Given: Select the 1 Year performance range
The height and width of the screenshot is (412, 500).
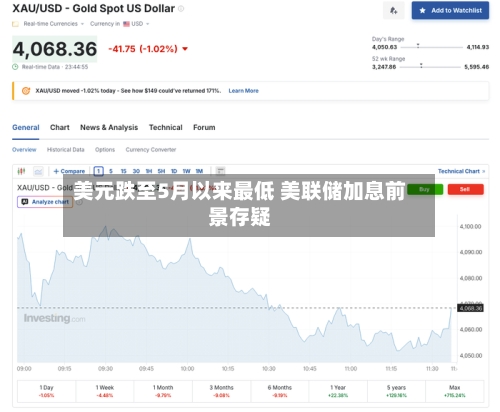Looking at the screenshot, I should pyautogui.click(x=338, y=391).
